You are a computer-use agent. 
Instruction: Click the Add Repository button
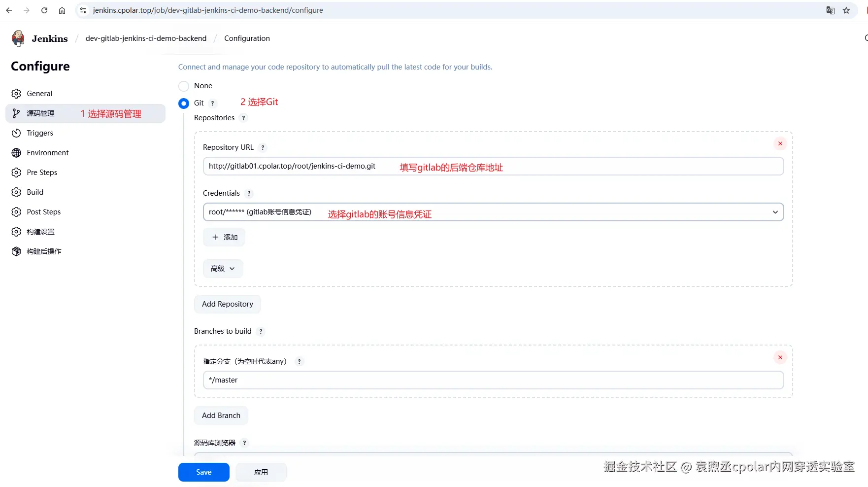pyautogui.click(x=228, y=304)
